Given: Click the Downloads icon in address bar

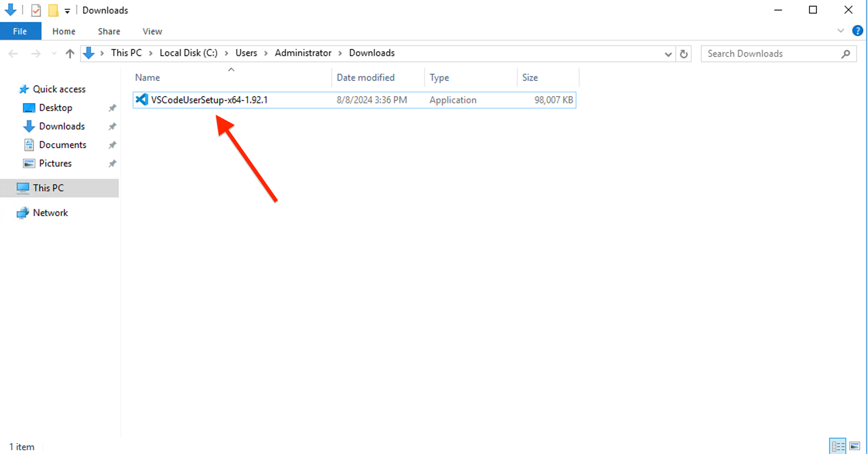Looking at the screenshot, I should [89, 53].
